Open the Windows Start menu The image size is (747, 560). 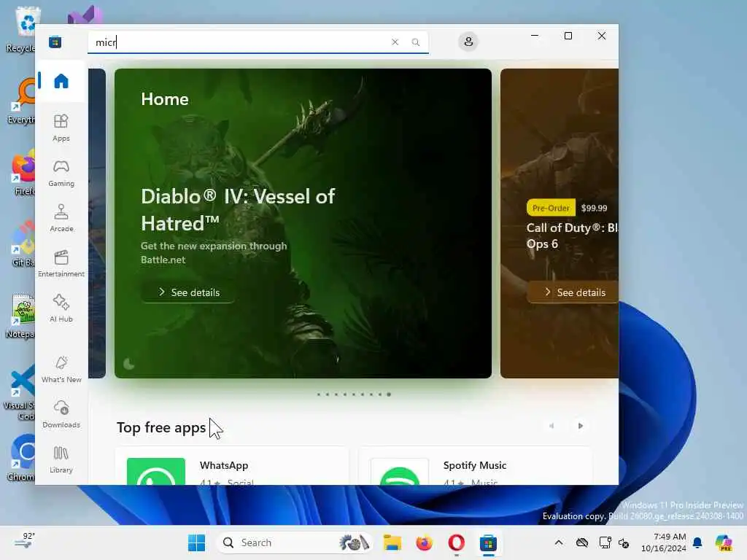tap(196, 542)
